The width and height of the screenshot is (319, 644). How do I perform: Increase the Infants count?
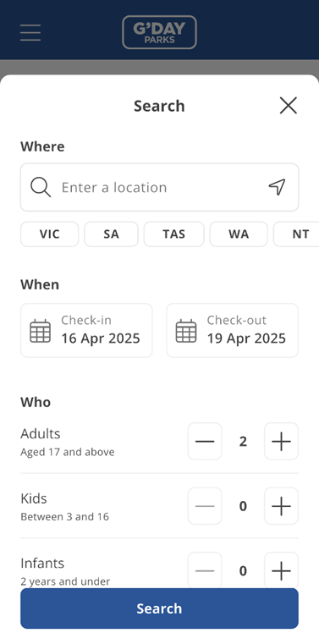281,570
